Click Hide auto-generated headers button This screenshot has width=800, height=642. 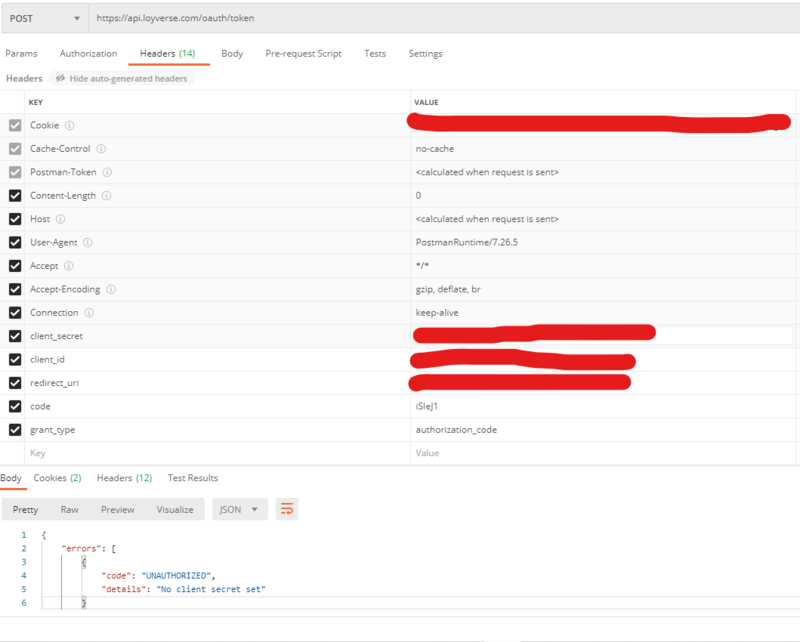point(120,78)
